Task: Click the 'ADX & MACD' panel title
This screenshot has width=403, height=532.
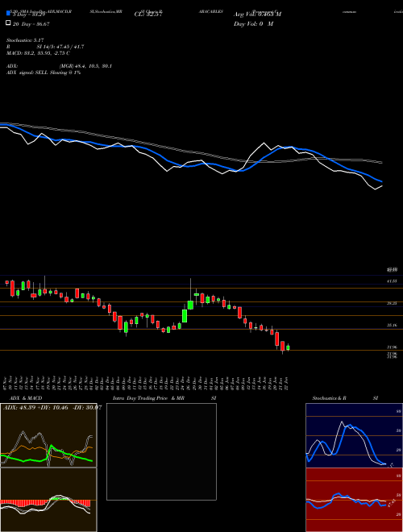Action: coord(26,398)
